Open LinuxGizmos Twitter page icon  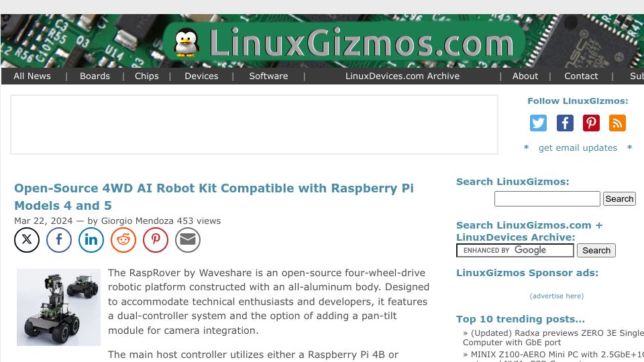538,123
